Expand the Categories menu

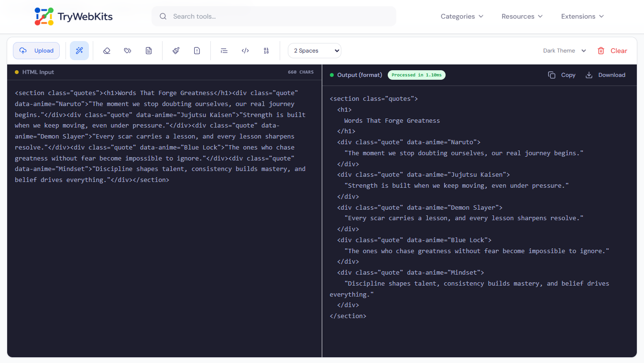point(461,16)
